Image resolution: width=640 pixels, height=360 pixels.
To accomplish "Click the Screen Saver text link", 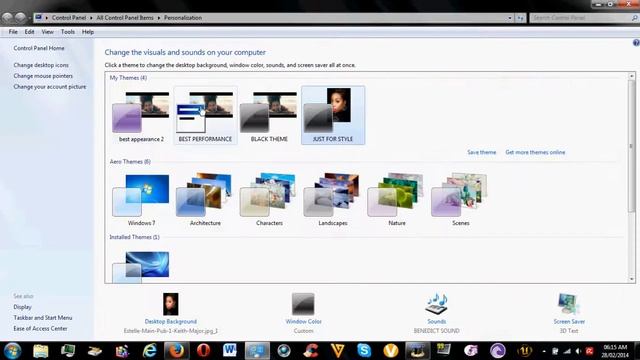I will [569, 322].
